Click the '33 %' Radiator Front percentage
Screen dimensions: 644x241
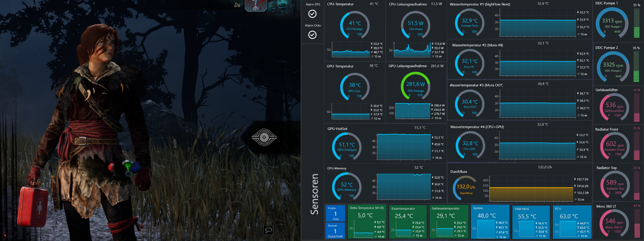(x=637, y=128)
